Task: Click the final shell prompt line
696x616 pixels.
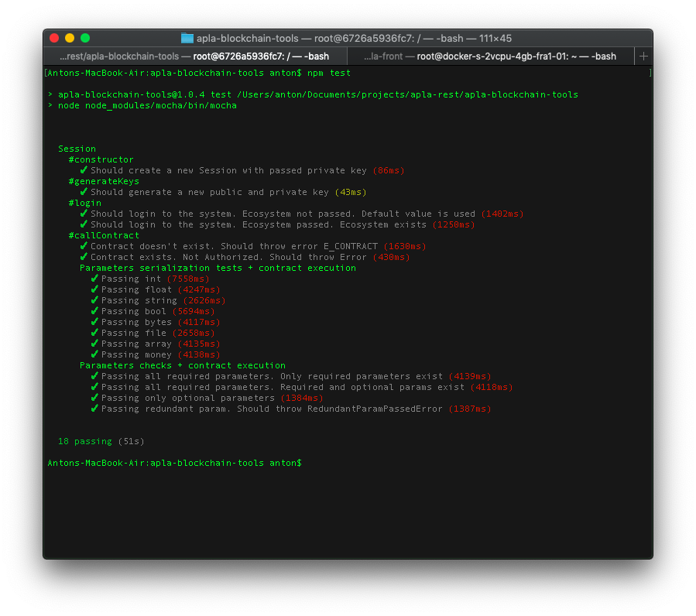Action: (174, 463)
